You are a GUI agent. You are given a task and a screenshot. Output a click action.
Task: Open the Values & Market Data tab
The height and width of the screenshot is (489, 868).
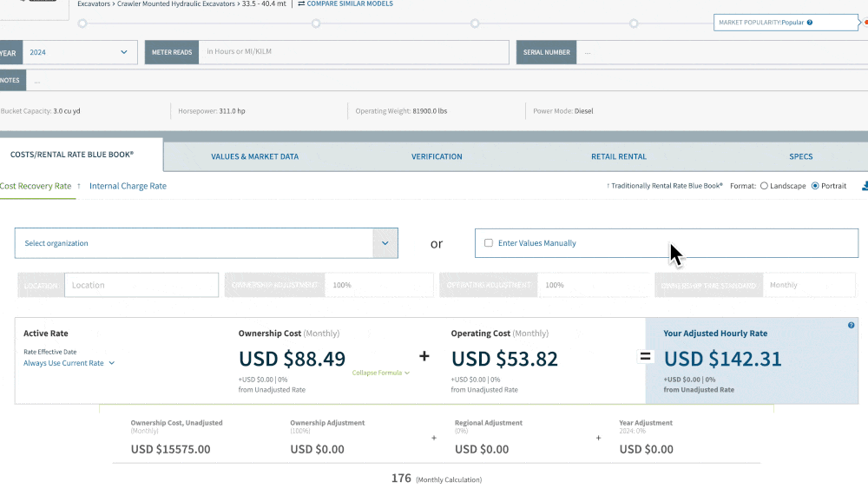point(254,156)
